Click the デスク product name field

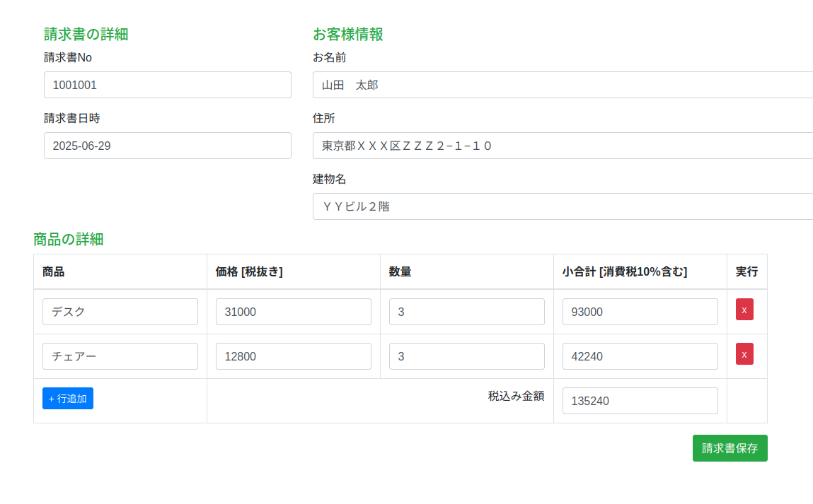[x=120, y=312]
